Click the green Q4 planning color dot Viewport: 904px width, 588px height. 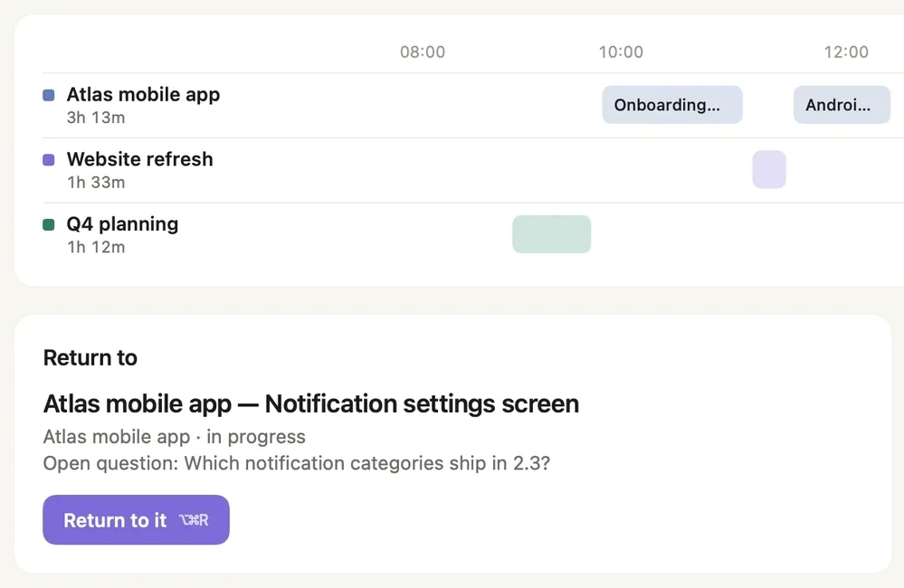[49, 224]
